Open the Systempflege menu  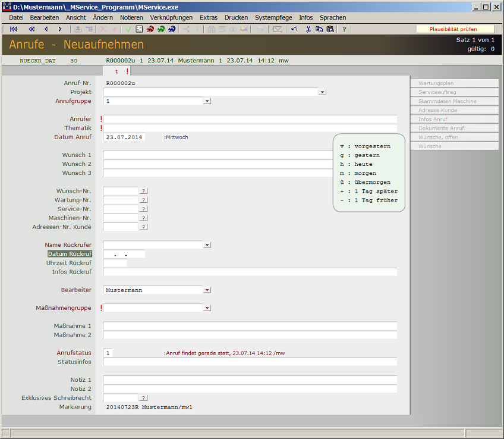click(x=273, y=18)
